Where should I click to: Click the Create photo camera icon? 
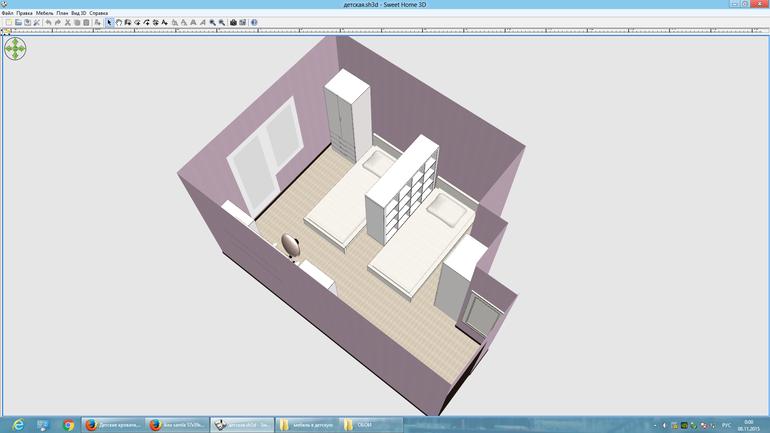click(233, 22)
